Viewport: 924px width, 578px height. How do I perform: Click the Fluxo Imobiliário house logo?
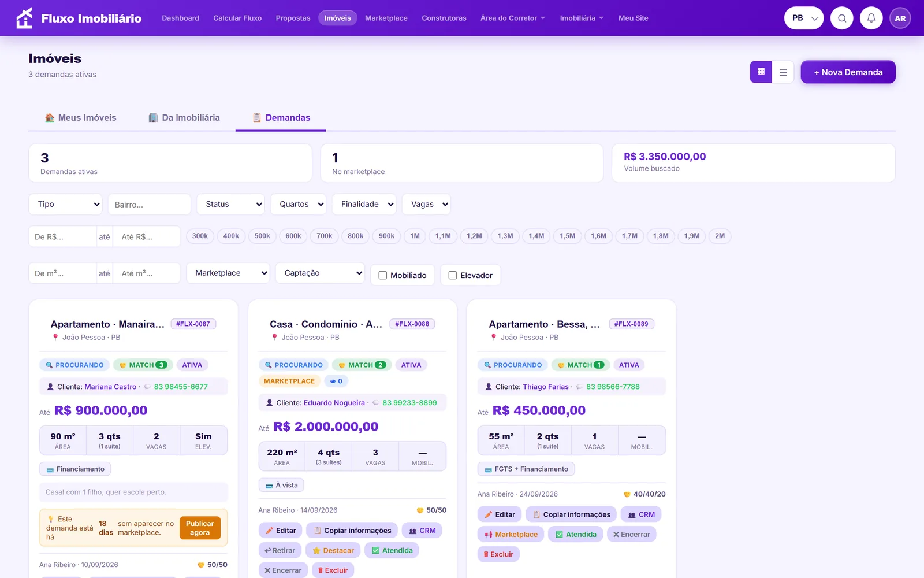(24, 18)
